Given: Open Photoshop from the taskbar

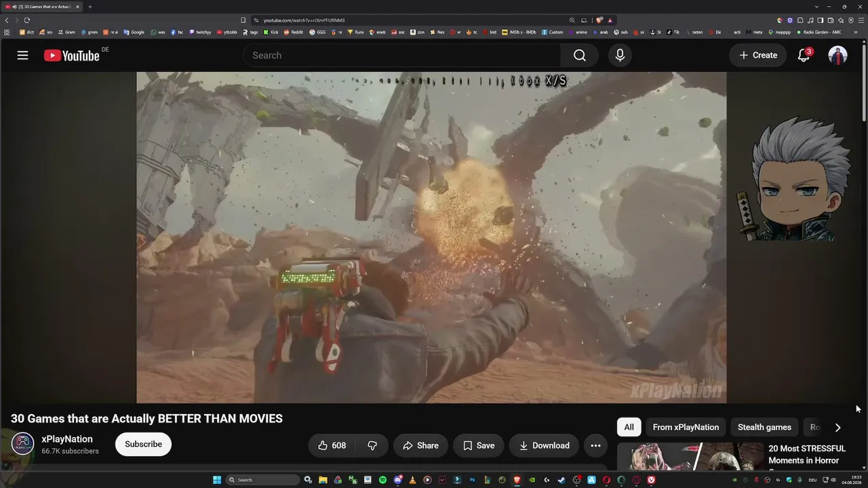Looking at the screenshot, I should pos(472,480).
